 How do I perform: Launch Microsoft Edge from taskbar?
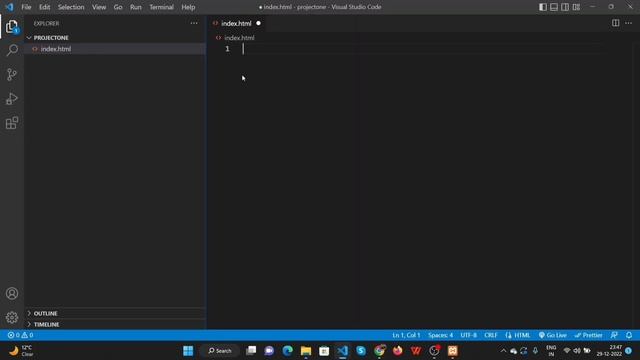pos(287,351)
